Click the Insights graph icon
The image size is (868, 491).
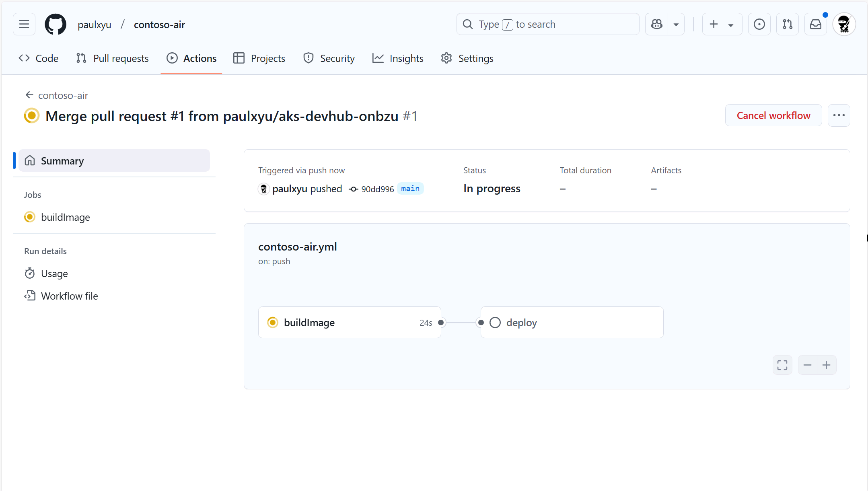tap(378, 58)
